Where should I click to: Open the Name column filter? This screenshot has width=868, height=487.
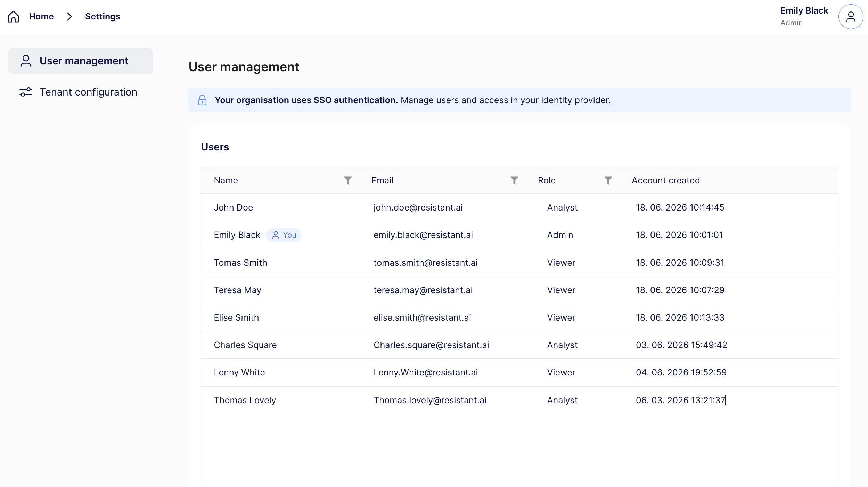tap(348, 181)
